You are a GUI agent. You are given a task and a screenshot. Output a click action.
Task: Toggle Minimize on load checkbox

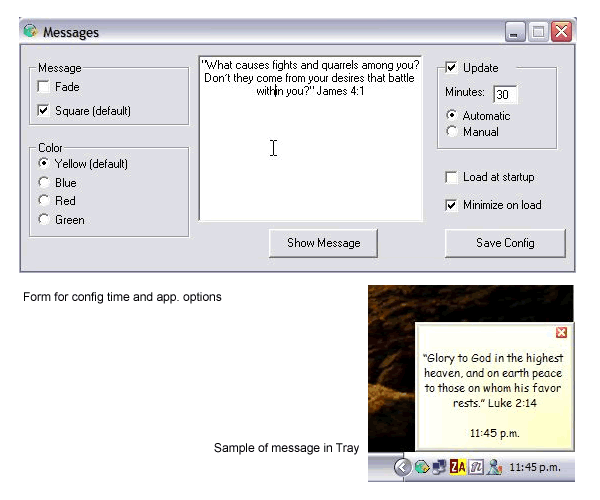(452, 205)
